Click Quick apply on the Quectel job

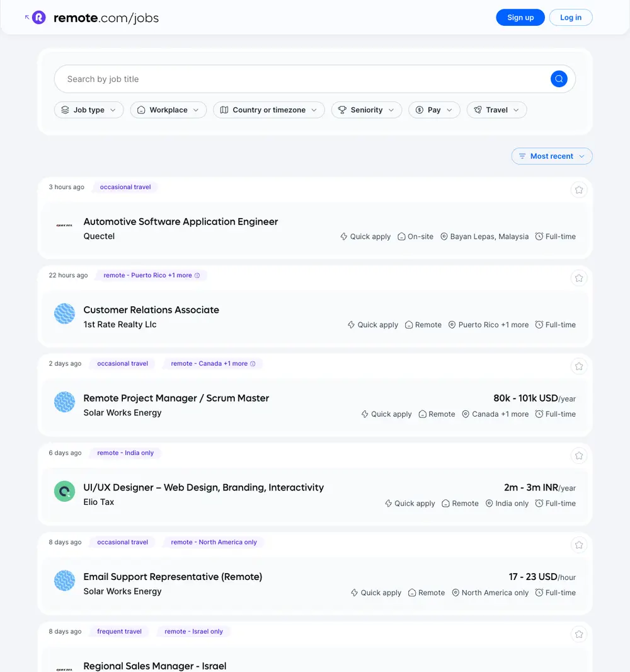(365, 236)
